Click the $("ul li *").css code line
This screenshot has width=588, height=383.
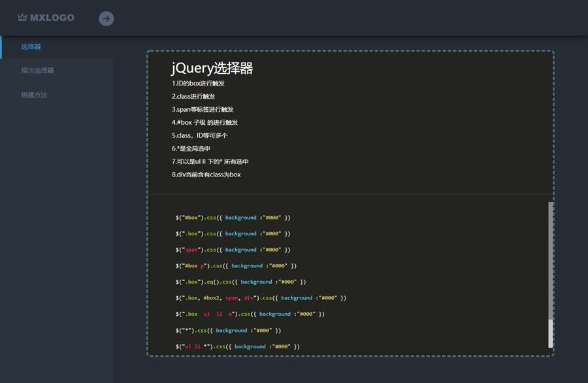[x=237, y=346]
